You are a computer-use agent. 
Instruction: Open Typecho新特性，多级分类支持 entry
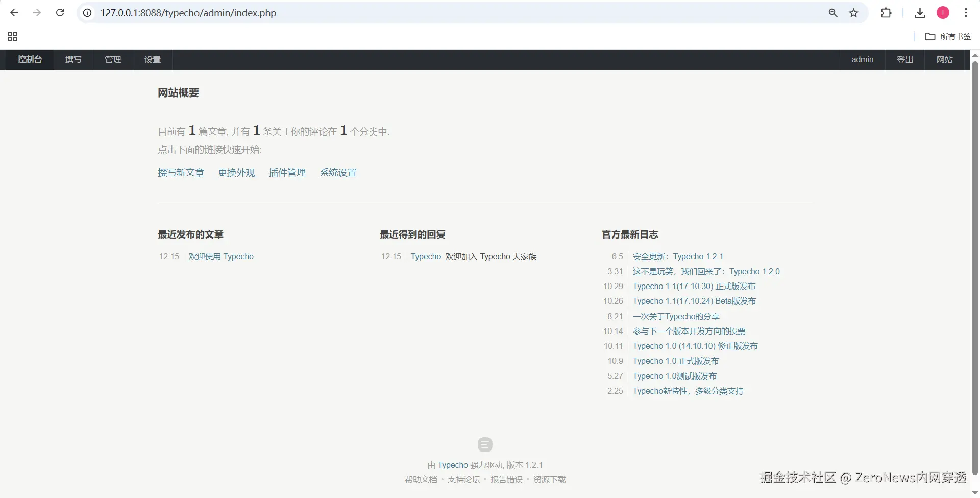click(688, 391)
